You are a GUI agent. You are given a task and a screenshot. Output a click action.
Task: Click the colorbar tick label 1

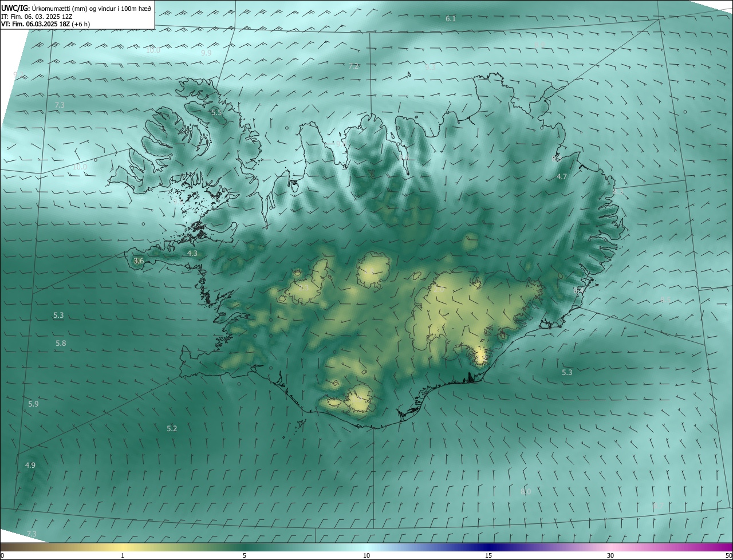pyautogui.click(x=123, y=556)
